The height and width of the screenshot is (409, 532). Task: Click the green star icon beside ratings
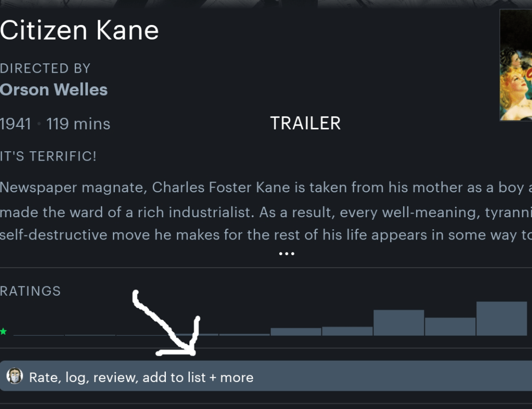click(x=4, y=332)
